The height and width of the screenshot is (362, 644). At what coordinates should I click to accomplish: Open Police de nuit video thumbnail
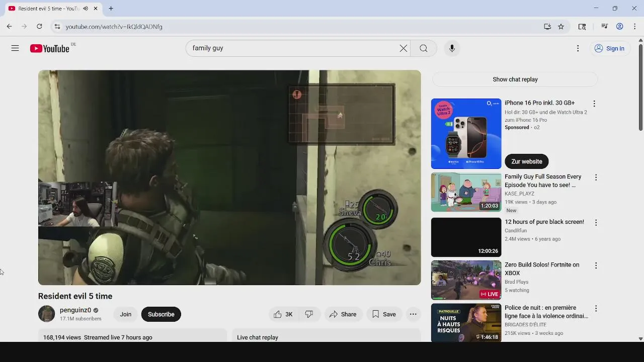[466, 323]
